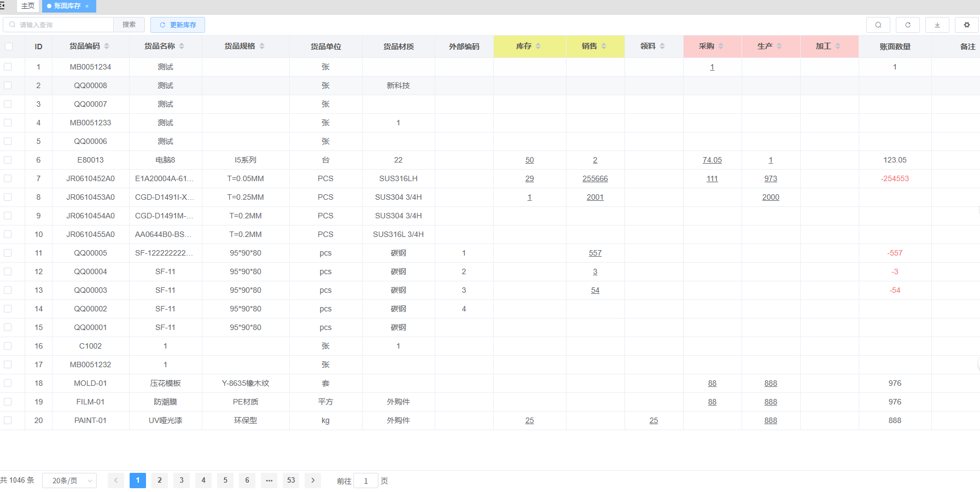Click the 更新库存 button

click(178, 25)
